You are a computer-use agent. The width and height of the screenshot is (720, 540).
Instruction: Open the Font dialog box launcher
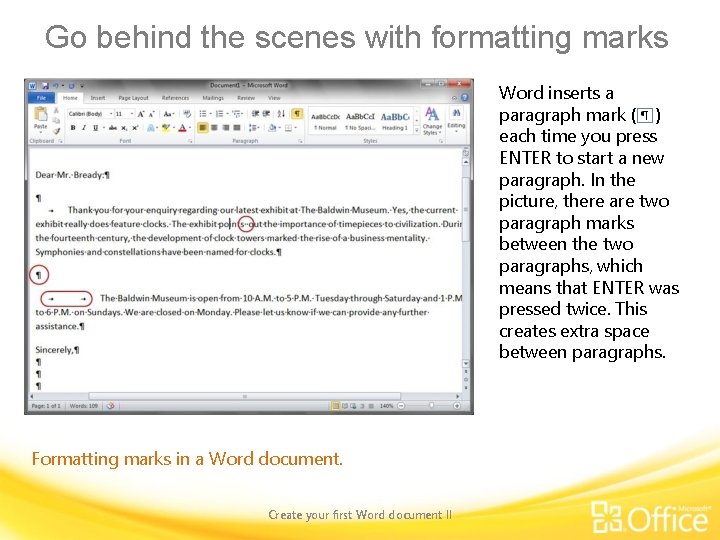coord(190,141)
